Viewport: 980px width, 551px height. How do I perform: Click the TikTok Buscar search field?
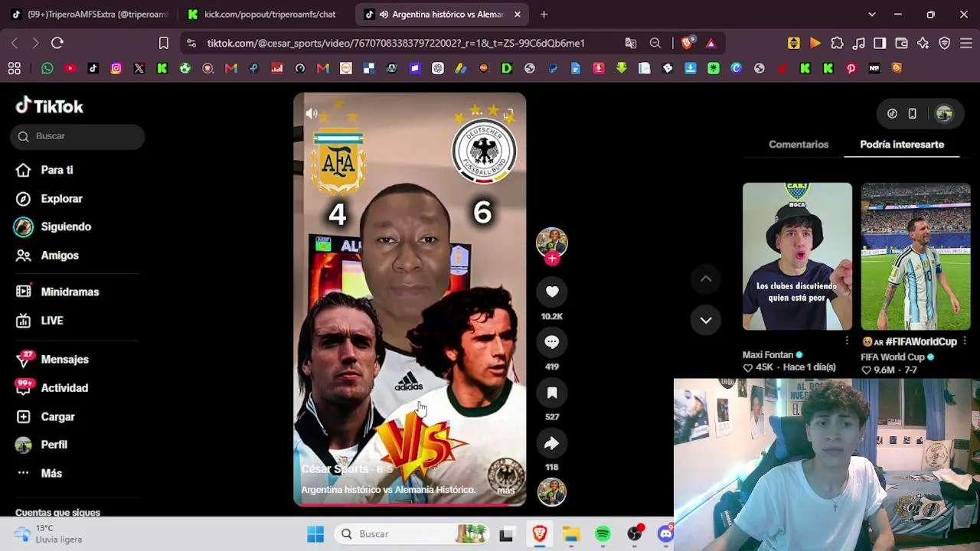77,136
